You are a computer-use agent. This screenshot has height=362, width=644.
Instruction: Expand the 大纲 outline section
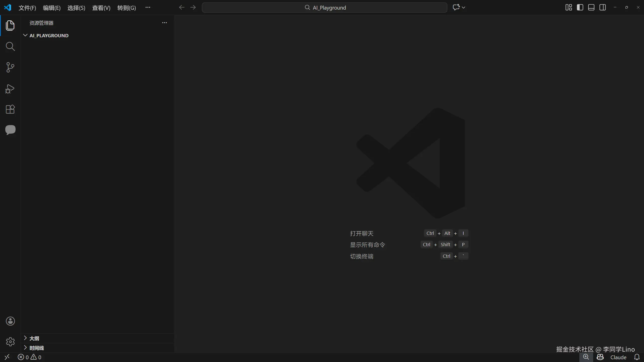[34, 338]
